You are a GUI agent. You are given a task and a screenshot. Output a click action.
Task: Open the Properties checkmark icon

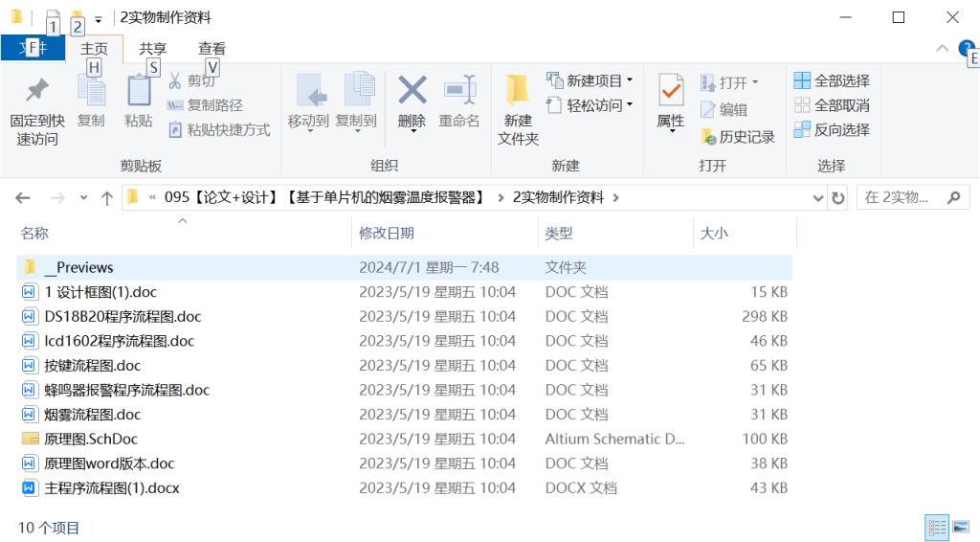(671, 91)
